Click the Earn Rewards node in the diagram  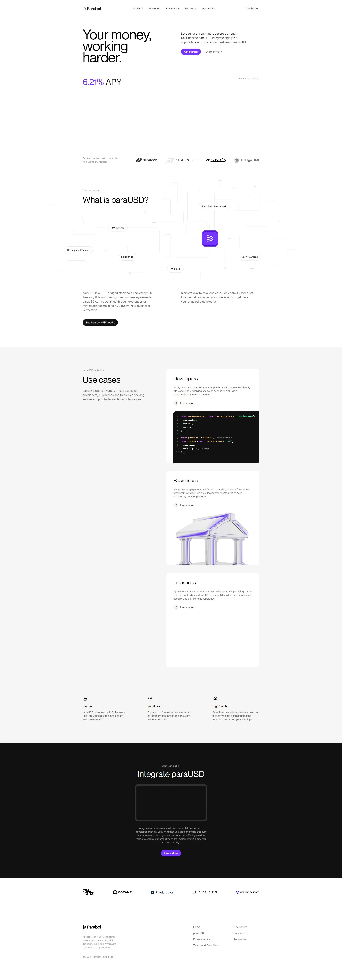click(250, 257)
